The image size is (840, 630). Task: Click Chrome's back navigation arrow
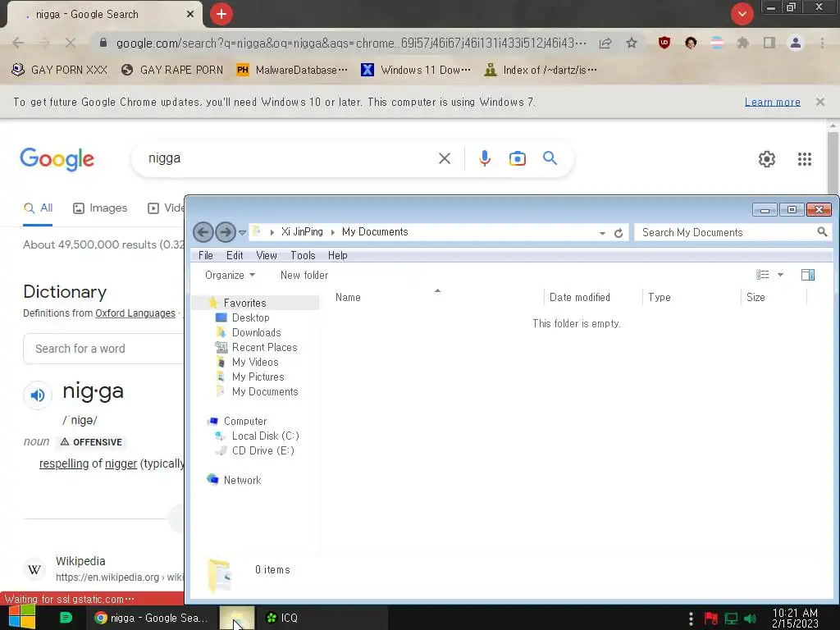(x=18, y=43)
